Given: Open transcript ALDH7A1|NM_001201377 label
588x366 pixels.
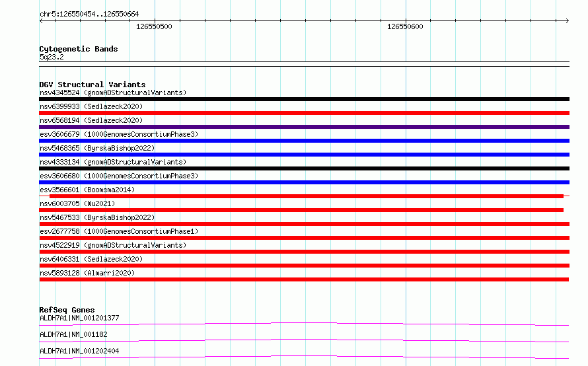Looking at the screenshot, I should [79, 318].
